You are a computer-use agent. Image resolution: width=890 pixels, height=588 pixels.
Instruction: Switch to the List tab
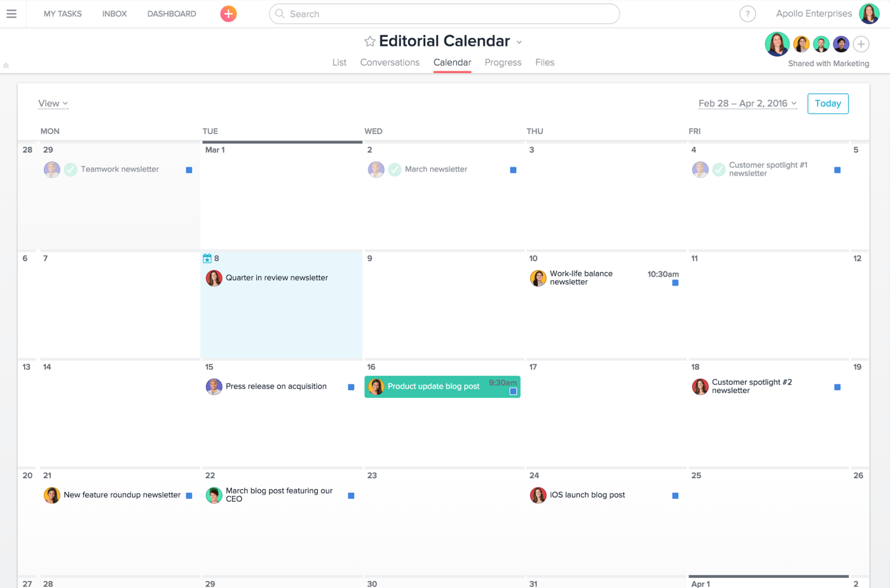(x=339, y=62)
